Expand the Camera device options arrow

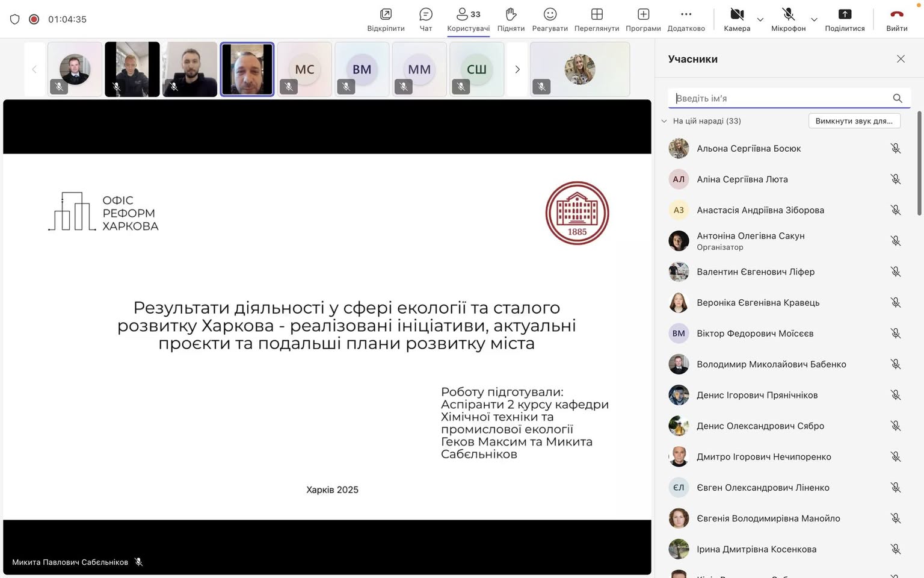760,20
